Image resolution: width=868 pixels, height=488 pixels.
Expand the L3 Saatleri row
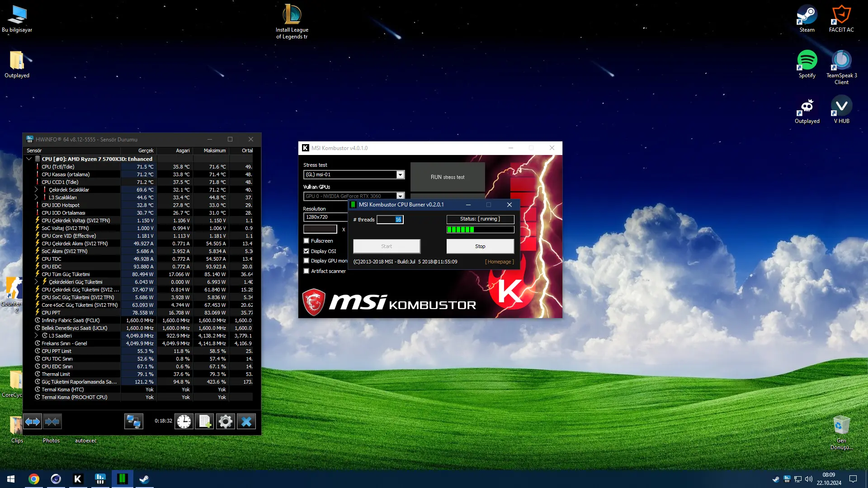pyautogui.click(x=36, y=336)
